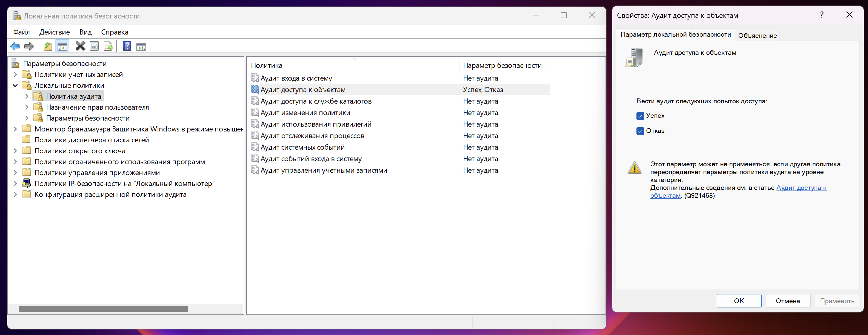Viewport: 868px width, 335px height.
Task: Click the blue Back arrow in toolbar
Action: click(15, 46)
